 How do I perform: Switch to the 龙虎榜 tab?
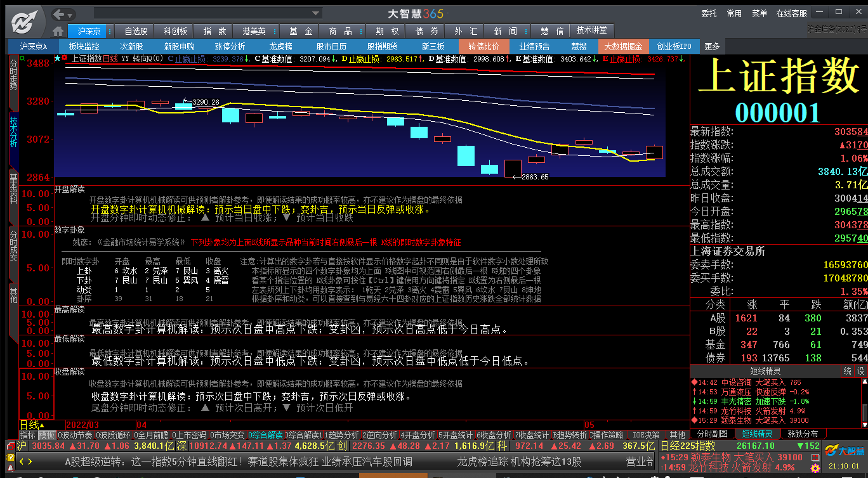pos(280,46)
